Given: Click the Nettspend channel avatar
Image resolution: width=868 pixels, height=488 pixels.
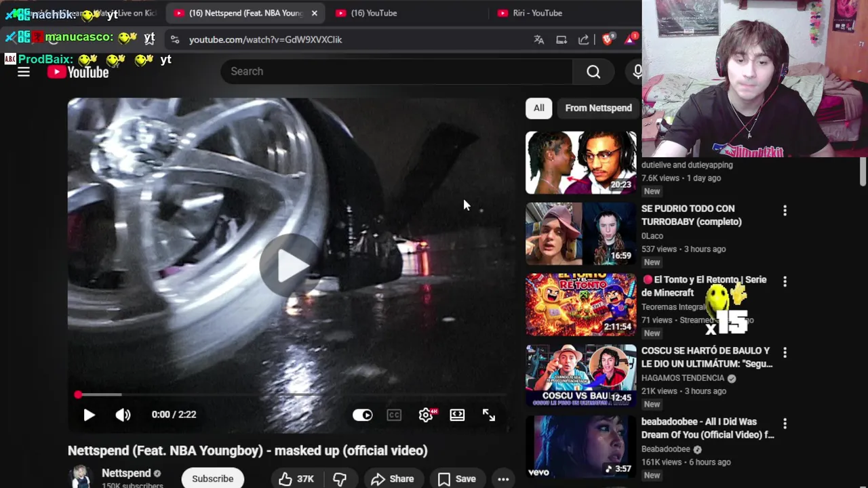Looking at the screenshot, I should 81,477.
